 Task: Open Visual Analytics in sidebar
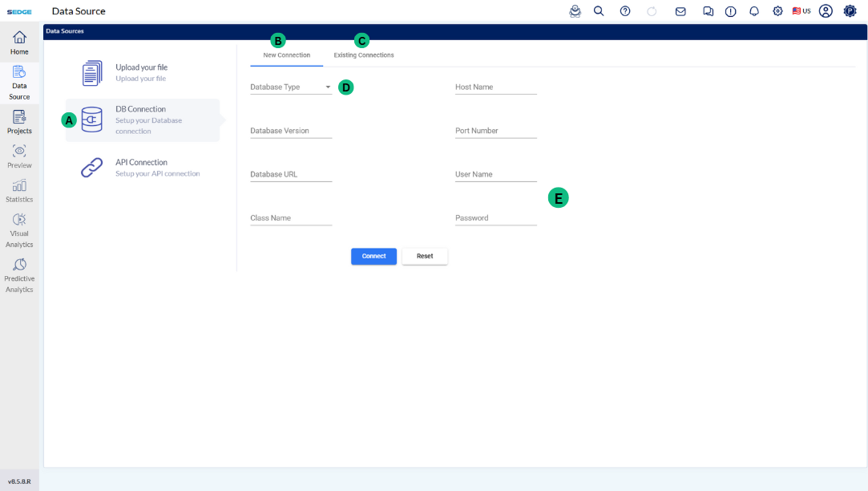(19, 230)
